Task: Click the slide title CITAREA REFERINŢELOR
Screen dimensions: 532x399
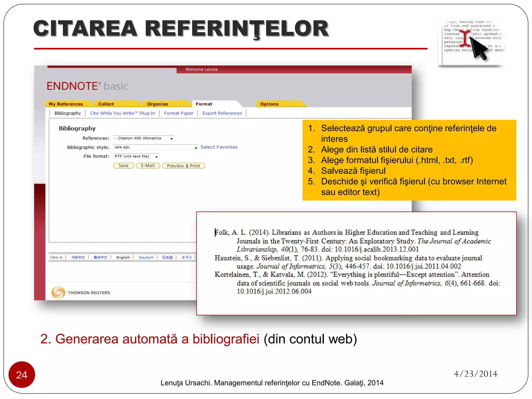Action: [x=181, y=29]
